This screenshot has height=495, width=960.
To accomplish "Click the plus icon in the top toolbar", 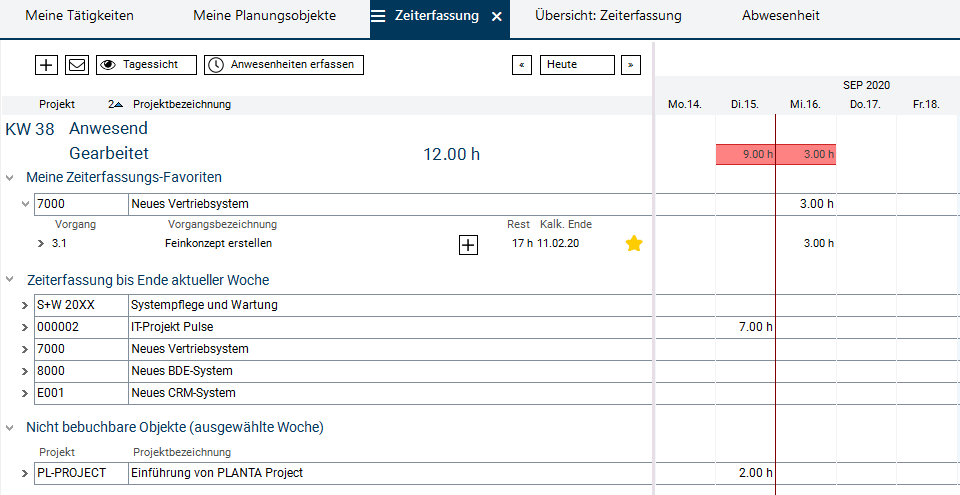I will [46, 65].
